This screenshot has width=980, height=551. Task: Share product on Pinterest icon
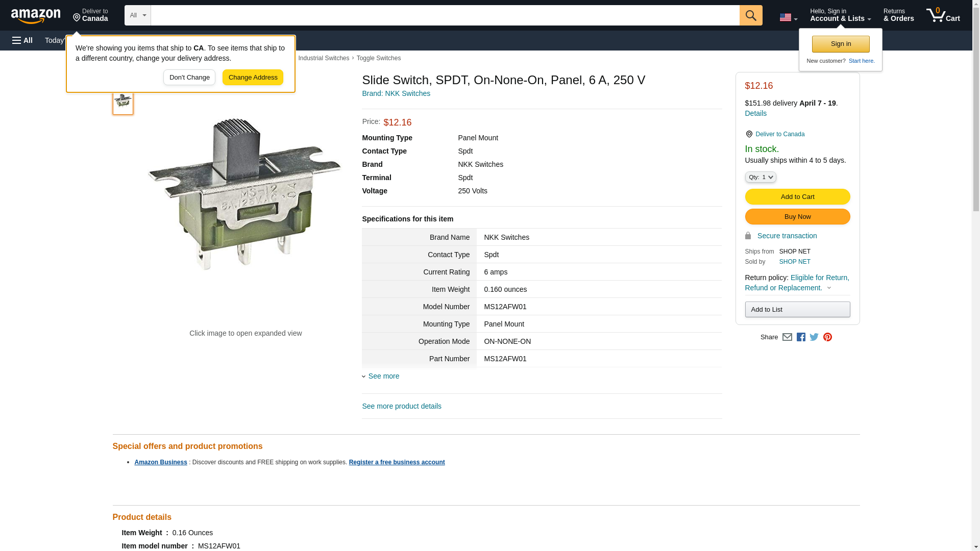pos(827,337)
